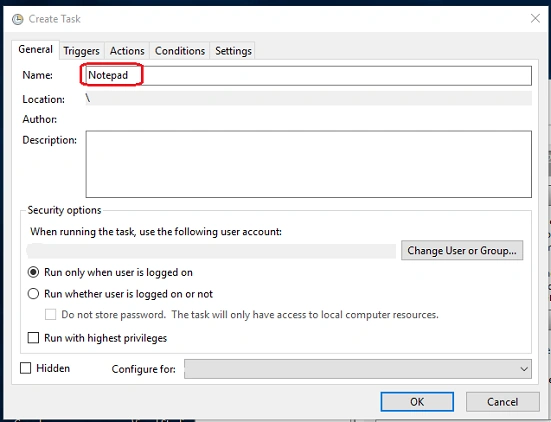The width and height of the screenshot is (551, 422).
Task: Expand the Configure for dropdown
Action: [358, 369]
